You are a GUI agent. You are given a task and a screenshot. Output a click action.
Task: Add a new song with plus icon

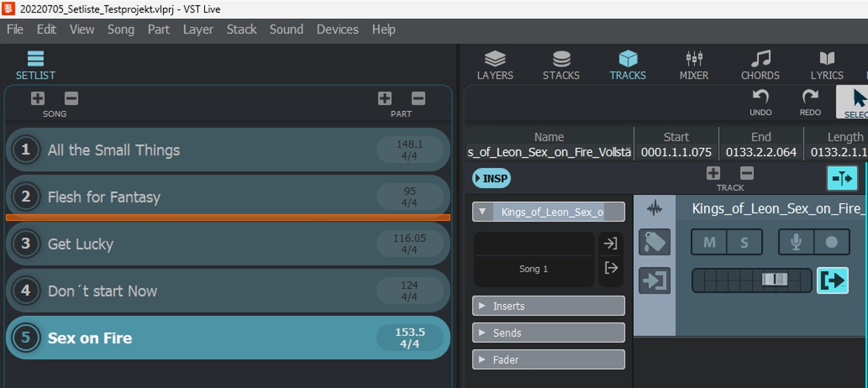(38, 99)
